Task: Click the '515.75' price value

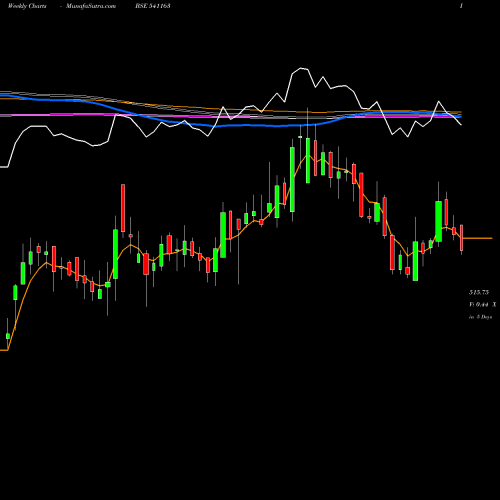Action: click(x=479, y=292)
